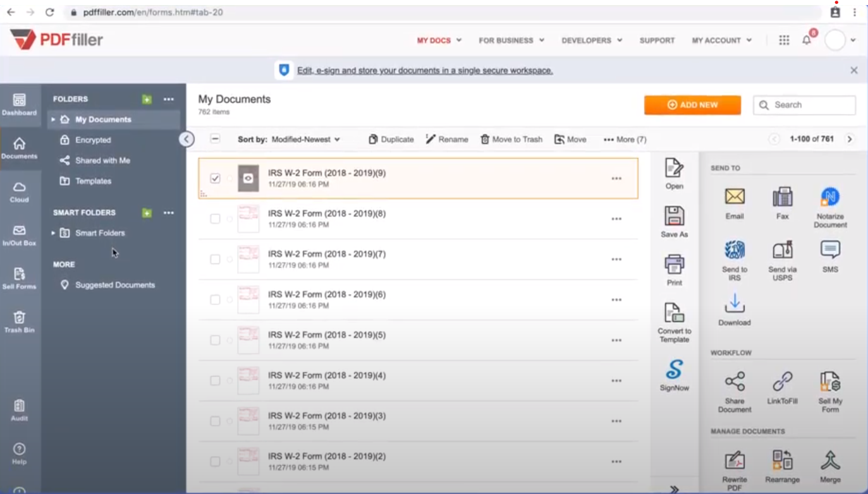Select Send via USPS
This screenshot has width=868, height=494.
pos(783,260)
